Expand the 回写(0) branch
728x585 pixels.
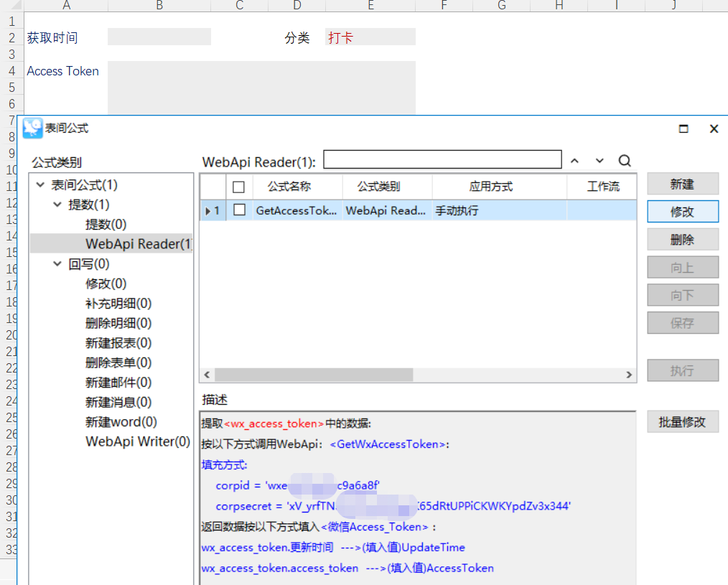point(57,263)
